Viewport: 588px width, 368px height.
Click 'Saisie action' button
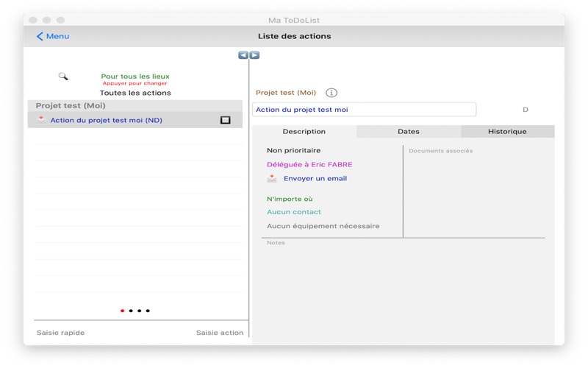coord(219,333)
